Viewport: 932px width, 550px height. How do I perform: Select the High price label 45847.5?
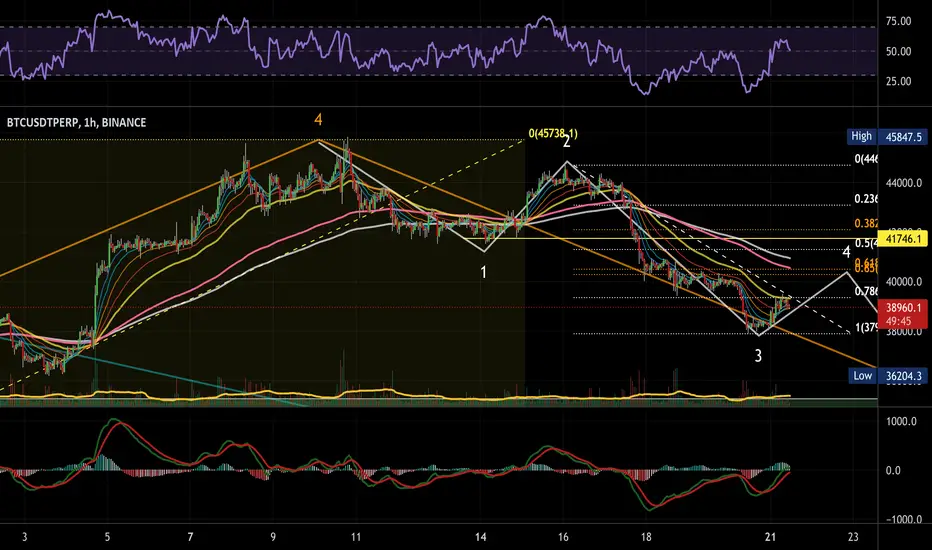(x=903, y=137)
